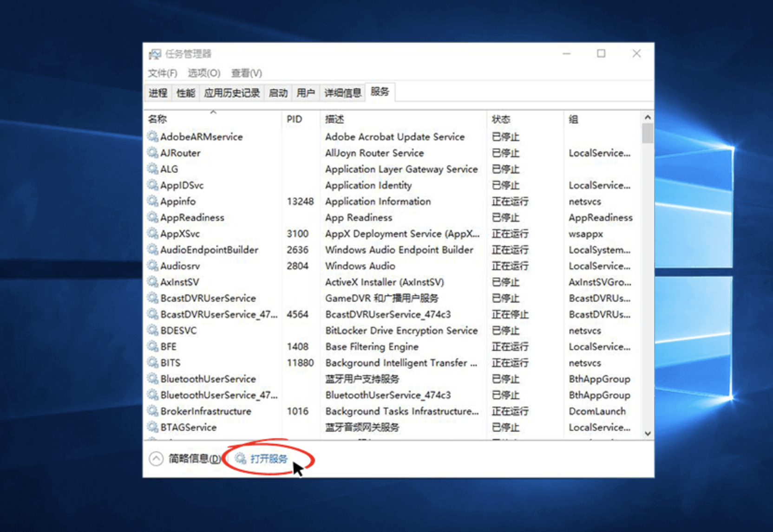Click the icon beside BluetoothUserService
Screen dimensions: 773x532
[x=152, y=379]
